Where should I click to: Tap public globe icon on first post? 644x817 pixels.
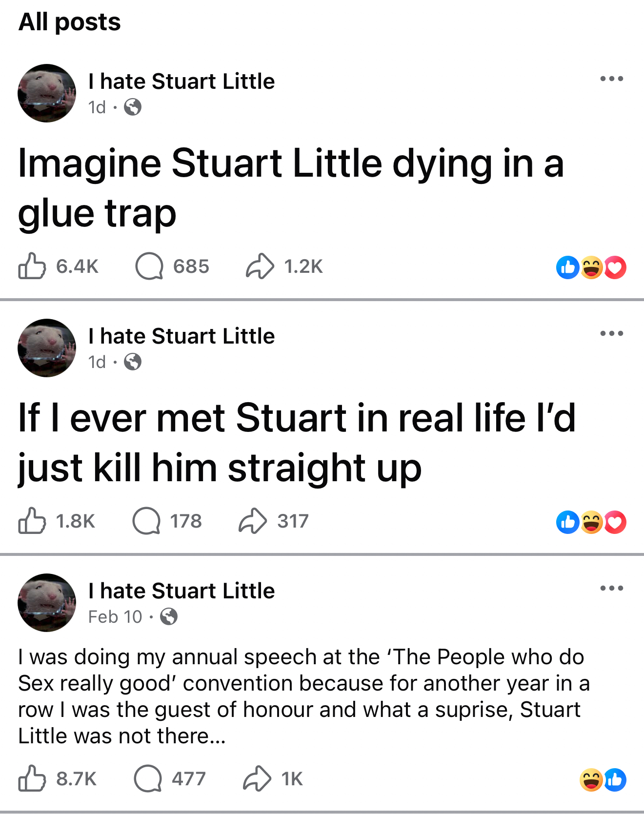[133, 107]
